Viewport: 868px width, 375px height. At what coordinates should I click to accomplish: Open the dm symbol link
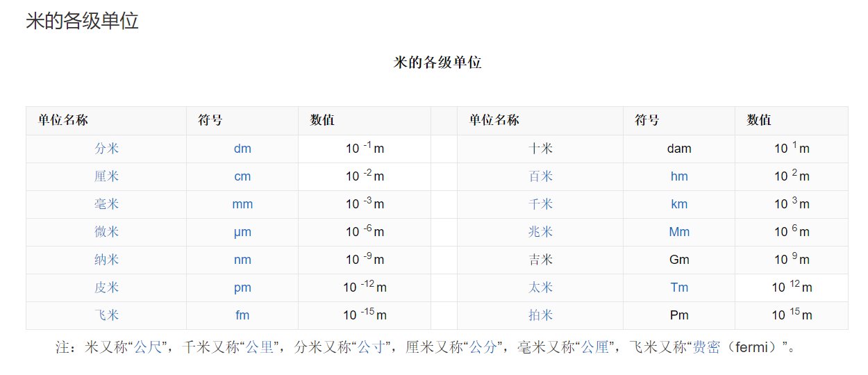point(242,149)
